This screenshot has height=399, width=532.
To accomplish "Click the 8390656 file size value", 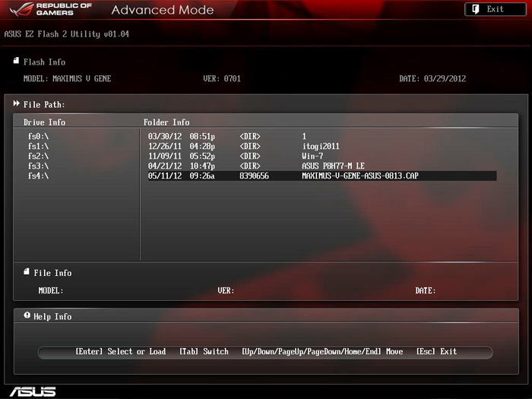I will (254, 176).
